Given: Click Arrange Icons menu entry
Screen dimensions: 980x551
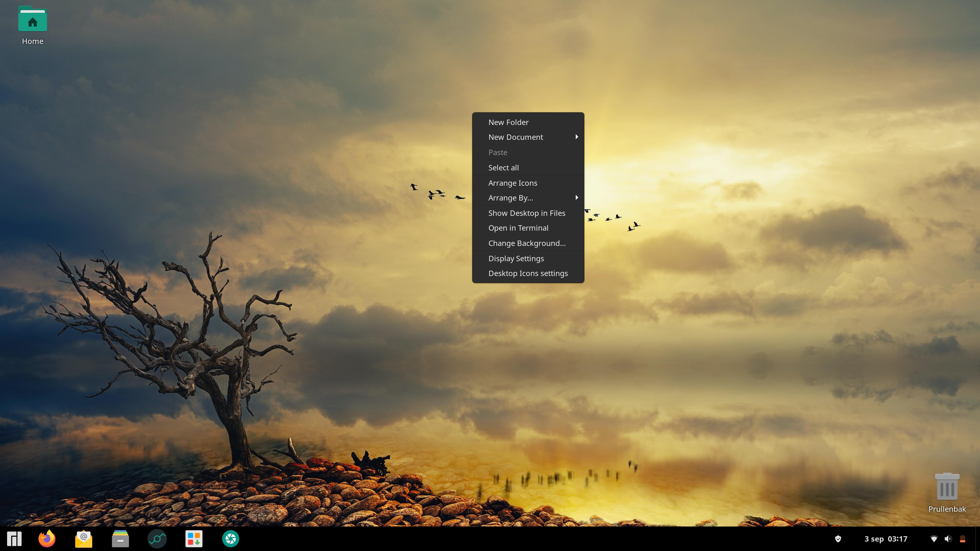Looking at the screenshot, I should click(x=528, y=183).
